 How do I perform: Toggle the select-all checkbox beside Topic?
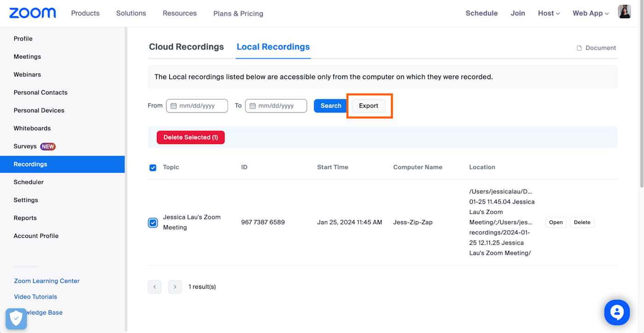(153, 168)
